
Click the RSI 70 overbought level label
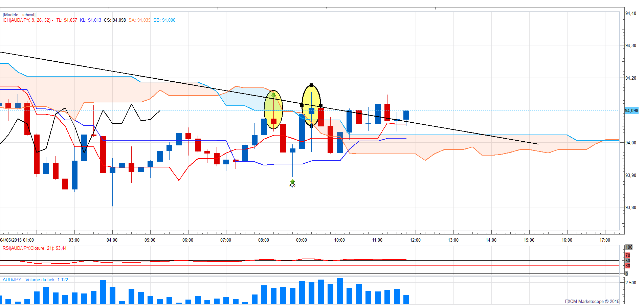tap(628, 255)
